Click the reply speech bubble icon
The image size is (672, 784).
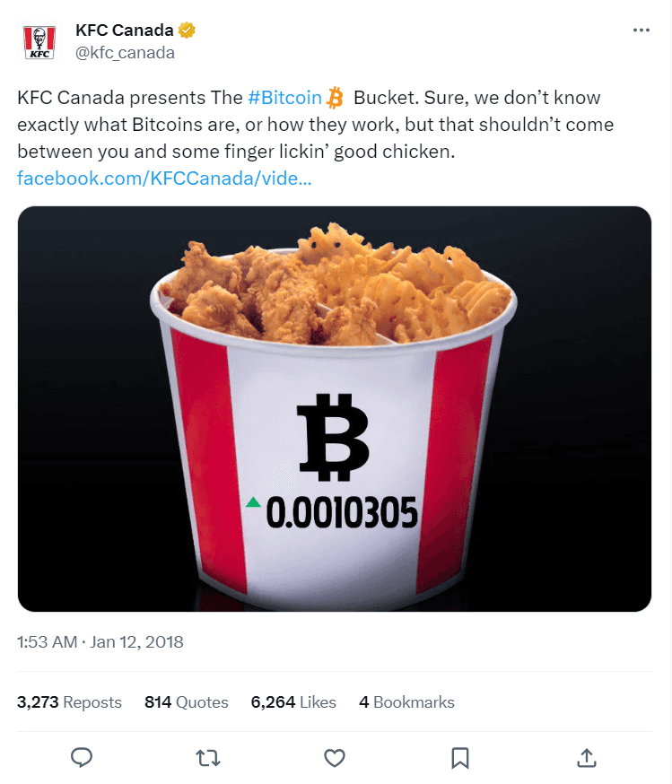(x=82, y=758)
